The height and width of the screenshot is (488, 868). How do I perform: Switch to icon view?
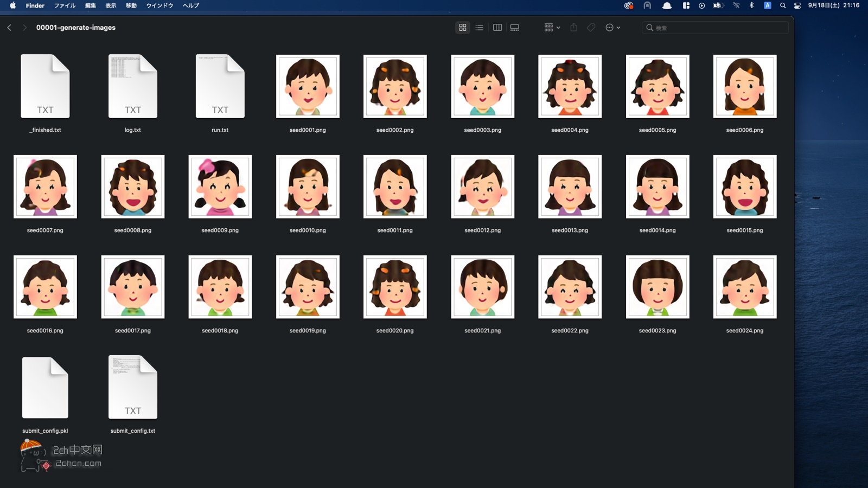(x=463, y=28)
